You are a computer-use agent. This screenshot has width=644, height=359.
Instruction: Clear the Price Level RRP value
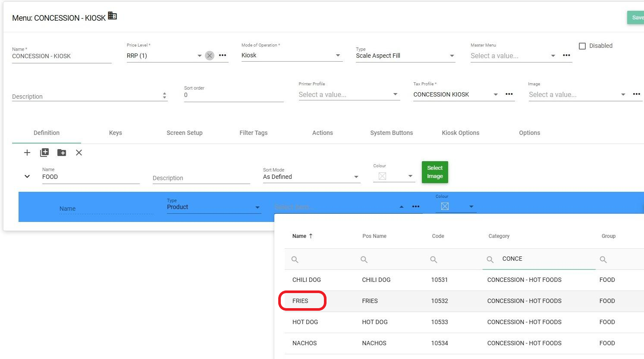click(x=210, y=56)
